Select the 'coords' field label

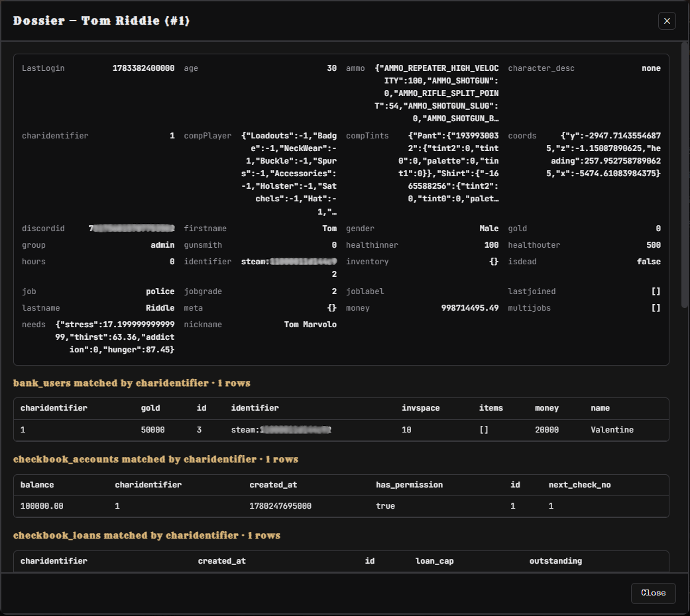pyautogui.click(x=522, y=136)
